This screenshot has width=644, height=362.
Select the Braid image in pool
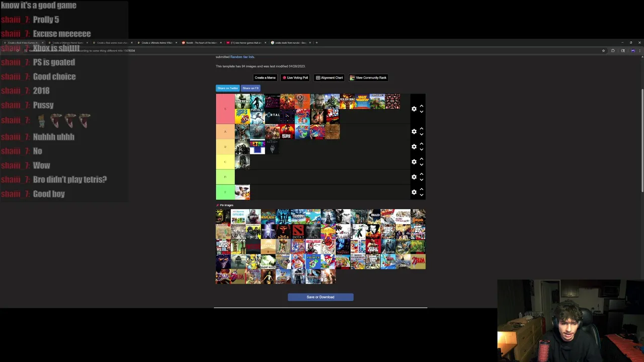coord(374,216)
